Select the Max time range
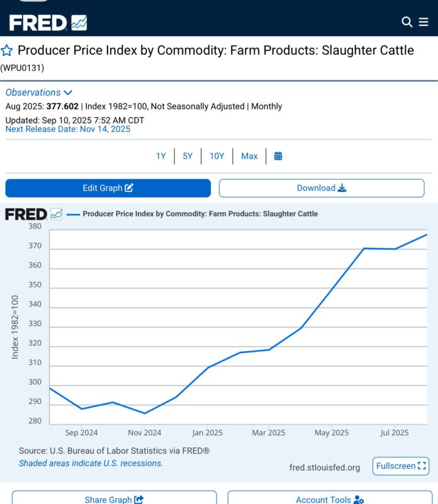Viewport: 438px width, 504px height. [x=249, y=156]
